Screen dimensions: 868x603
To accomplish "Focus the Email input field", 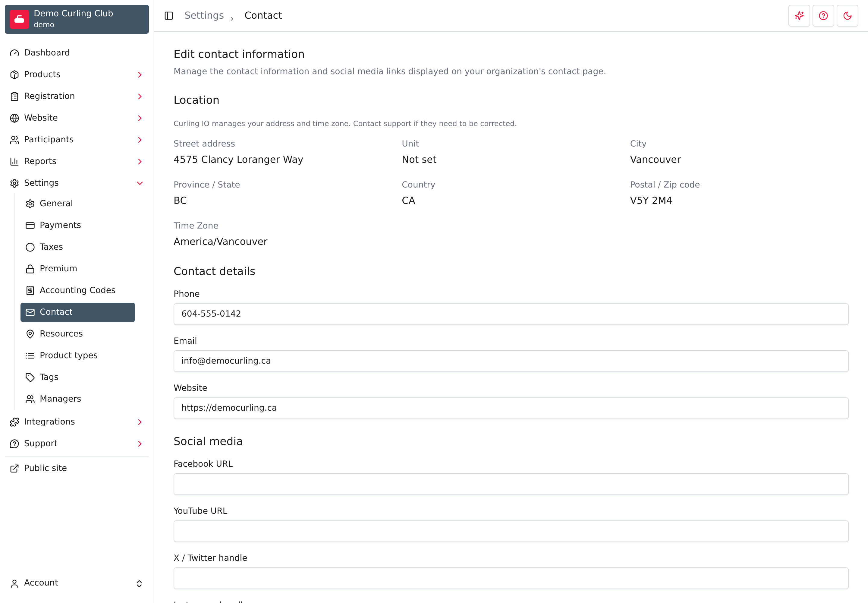I will click(511, 361).
